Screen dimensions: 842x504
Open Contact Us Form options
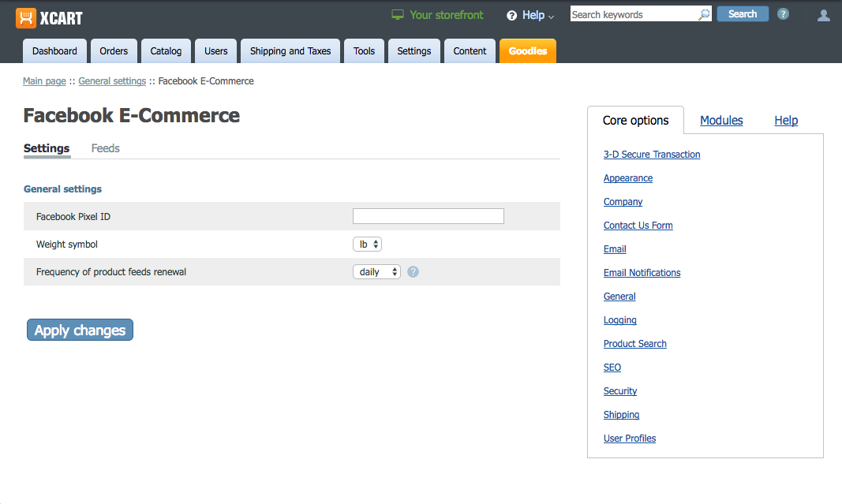pos(638,226)
